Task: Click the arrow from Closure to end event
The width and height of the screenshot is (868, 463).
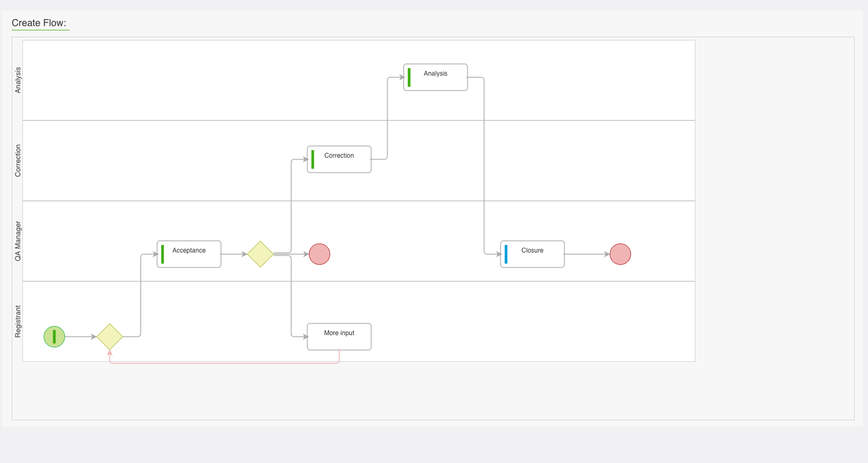Action: pos(586,254)
